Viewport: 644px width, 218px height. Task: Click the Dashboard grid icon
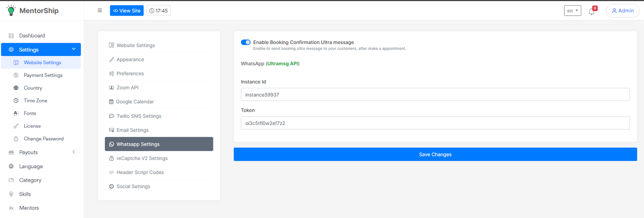(x=11, y=36)
